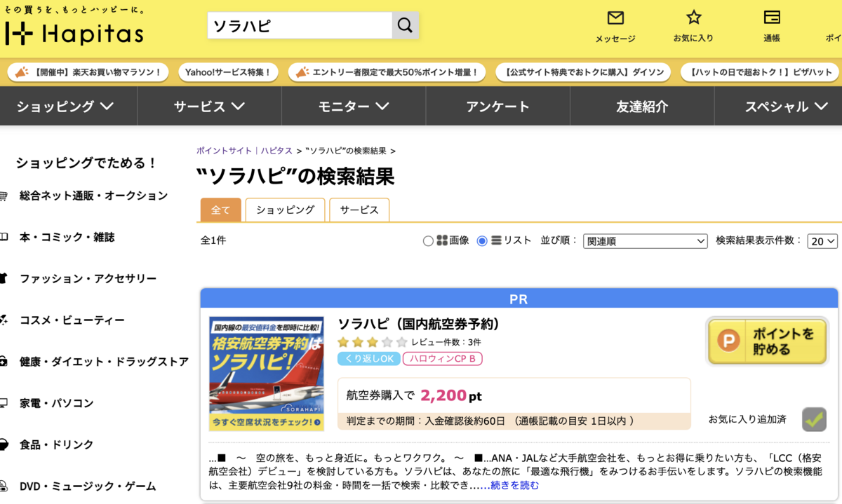Image resolution: width=842 pixels, height=504 pixels.
Task: Open お気に入り via the star icon
Action: coord(693,15)
